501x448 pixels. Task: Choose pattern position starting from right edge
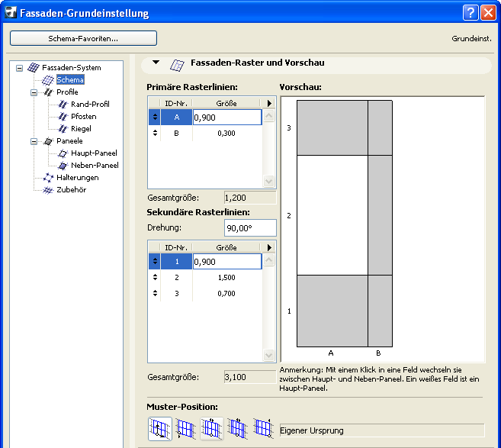(263, 429)
